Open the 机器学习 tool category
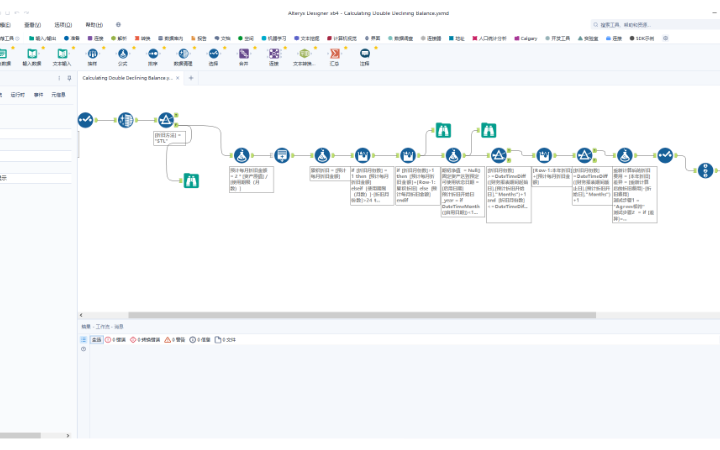 274,39
